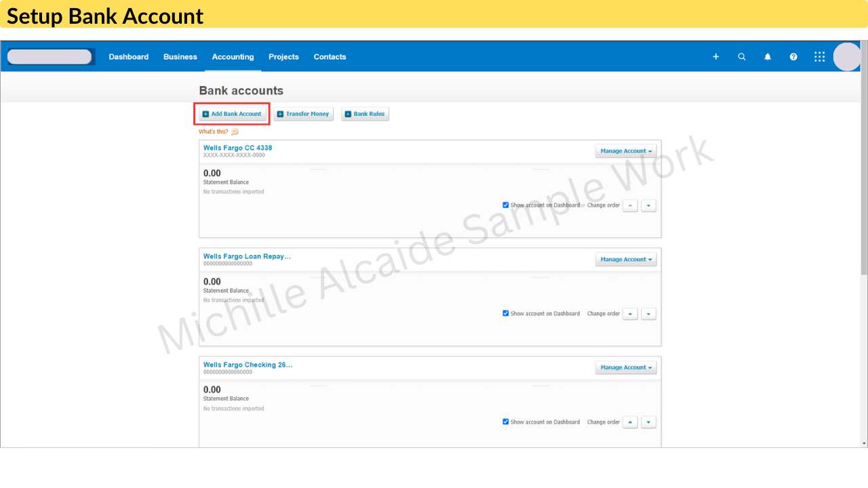
Task: Move Wells Fargo Loan Repay account down
Action: (x=648, y=314)
